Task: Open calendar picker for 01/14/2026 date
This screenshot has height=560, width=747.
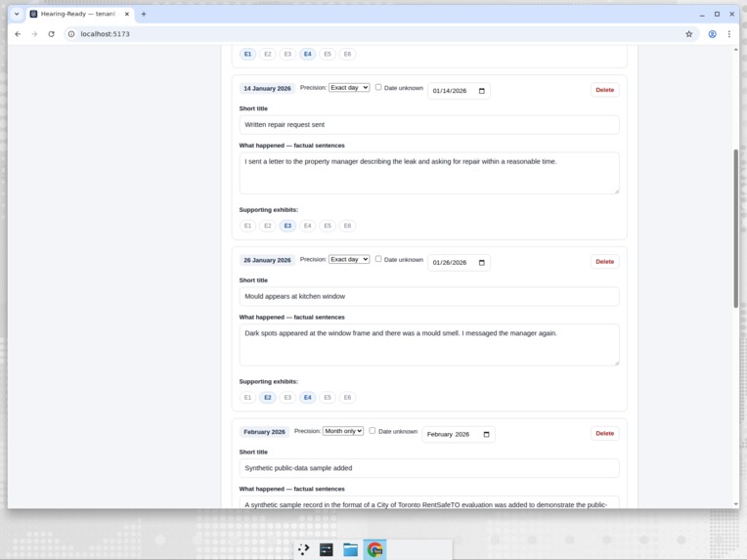Action: pos(482,91)
